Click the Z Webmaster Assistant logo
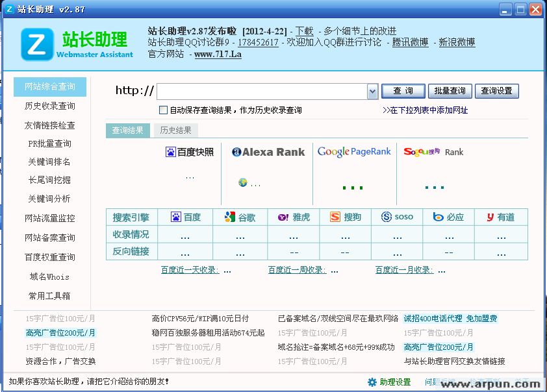Screen dimensions: 547x392 click(x=36, y=45)
